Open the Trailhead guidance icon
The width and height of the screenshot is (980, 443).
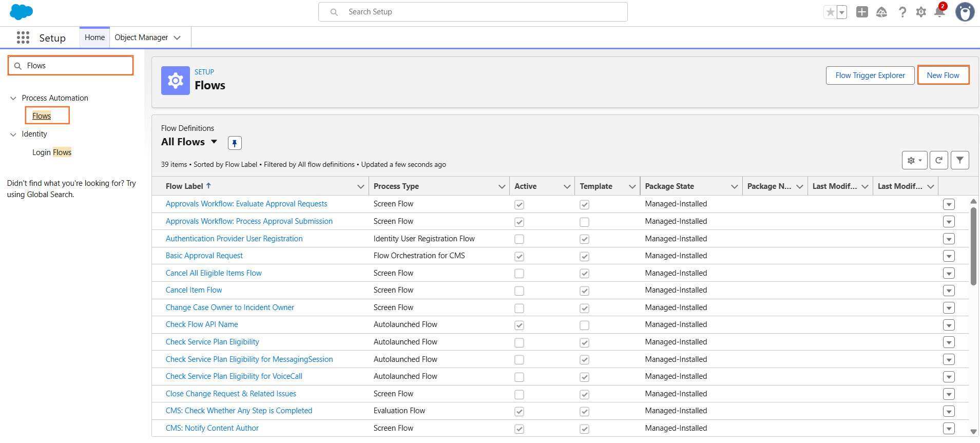pos(881,12)
